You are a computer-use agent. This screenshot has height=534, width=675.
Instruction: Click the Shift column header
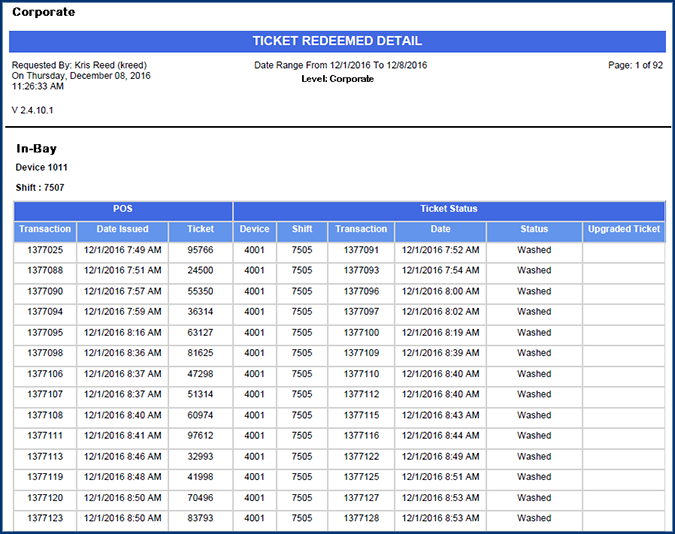click(302, 230)
